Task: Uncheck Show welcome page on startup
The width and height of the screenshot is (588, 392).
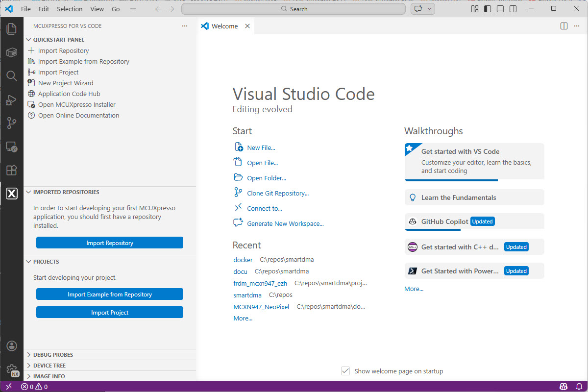Action: tap(345, 371)
